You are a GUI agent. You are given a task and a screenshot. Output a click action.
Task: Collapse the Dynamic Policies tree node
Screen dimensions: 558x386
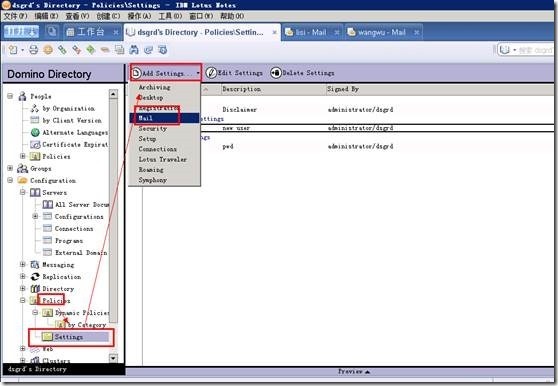point(35,313)
